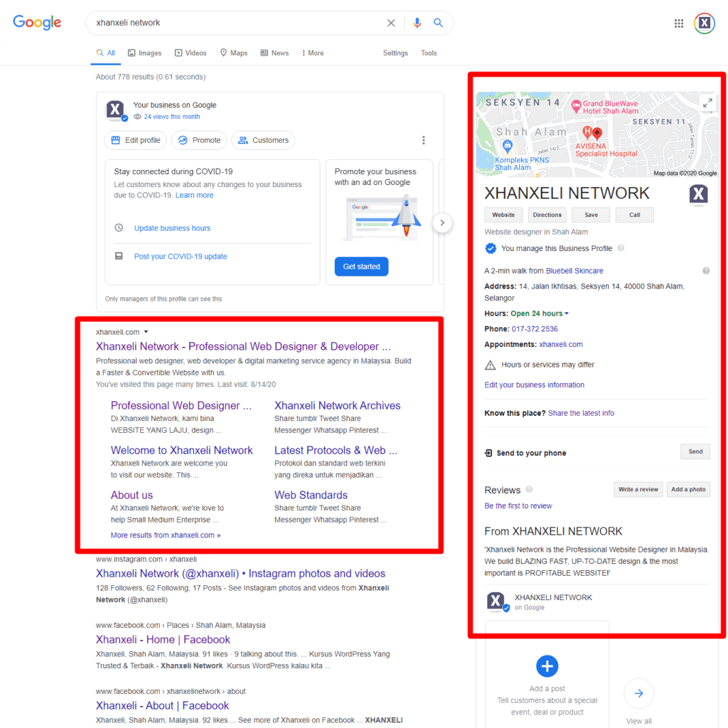Switch to the Videos tab
This screenshot has width=728, height=728.
coord(191,53)
